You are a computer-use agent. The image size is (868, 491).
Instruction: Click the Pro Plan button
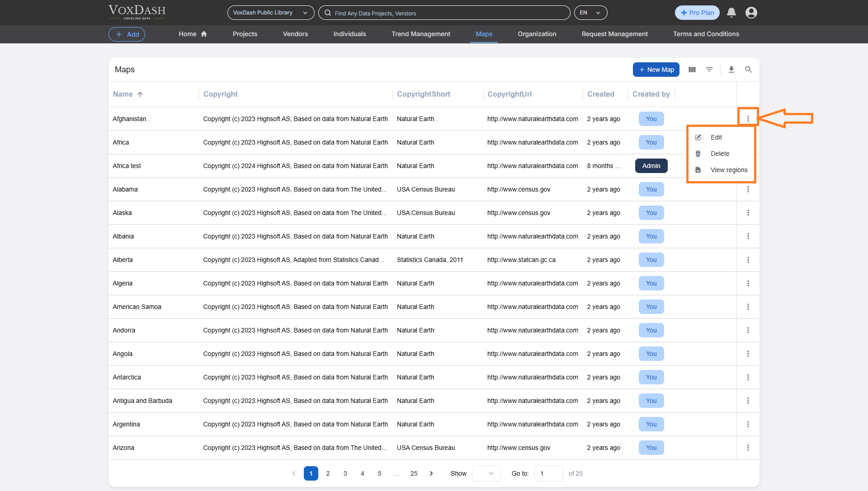point(697,13)
